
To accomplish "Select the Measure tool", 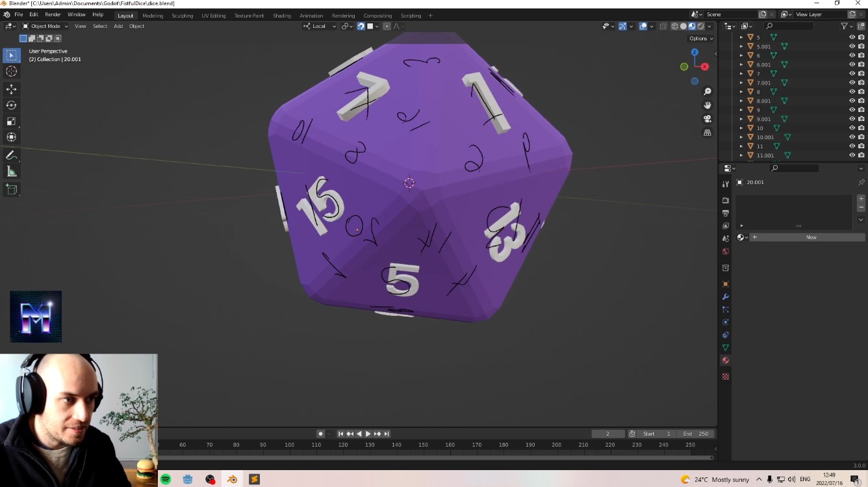I will point(12,172).
